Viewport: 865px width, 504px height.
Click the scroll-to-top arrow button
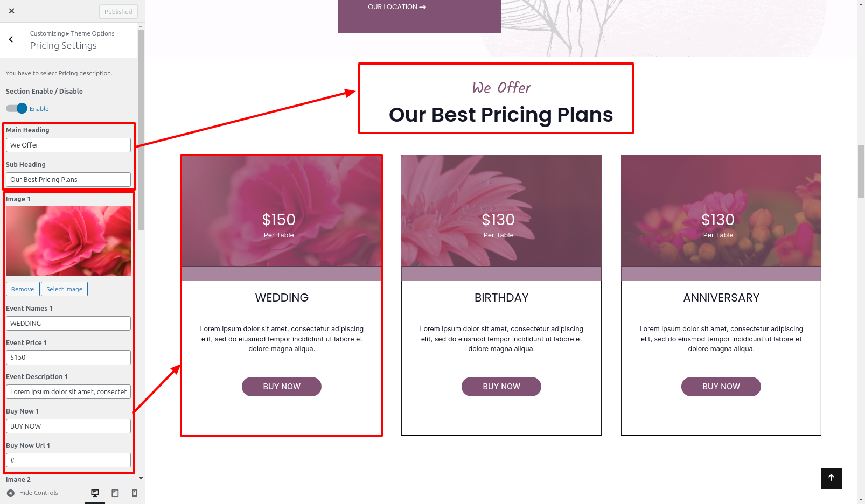point(831,478)
